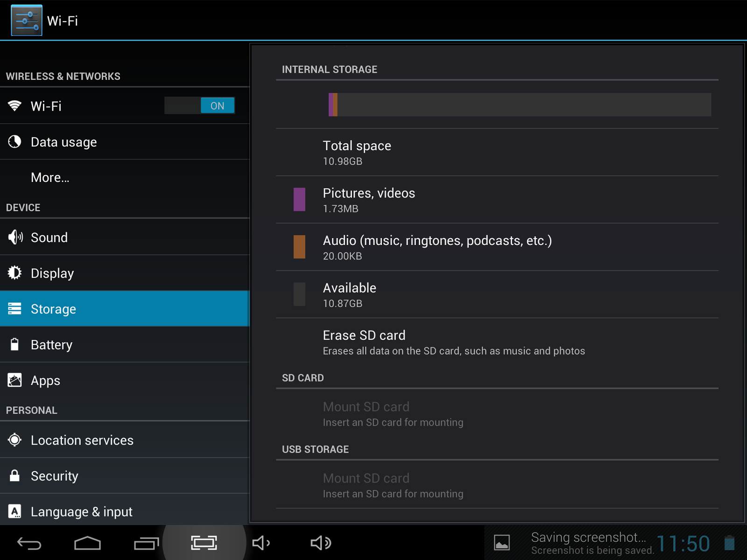This screenshot has height=560, width=747.
Task: Open Sound settings
Action: coord(125,237)
